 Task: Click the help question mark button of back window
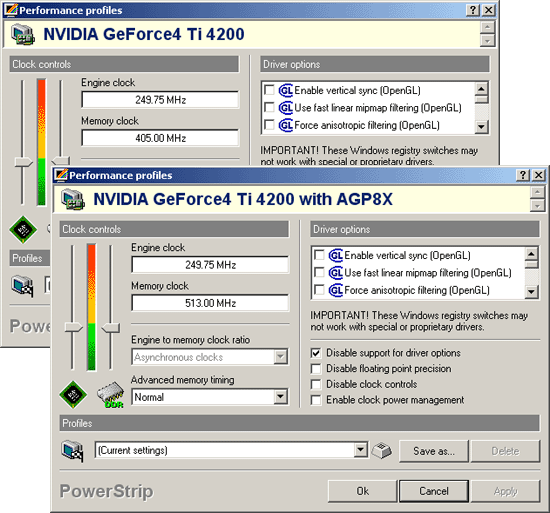point(473,10)
